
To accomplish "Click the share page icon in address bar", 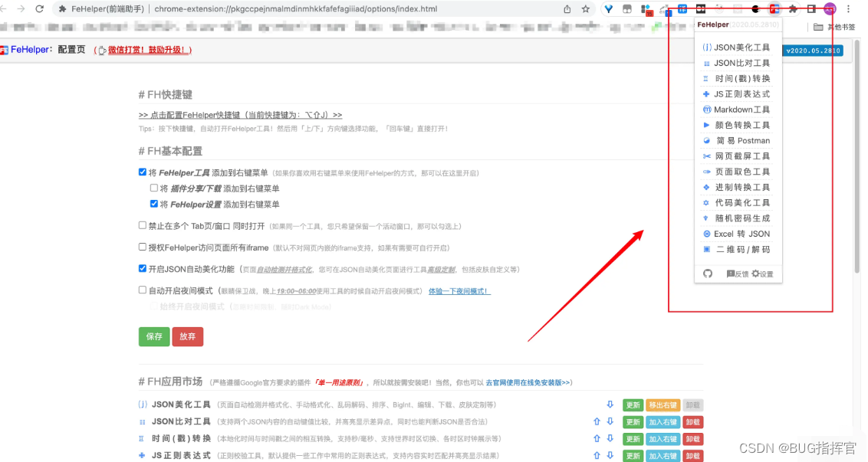I will 567,9.
